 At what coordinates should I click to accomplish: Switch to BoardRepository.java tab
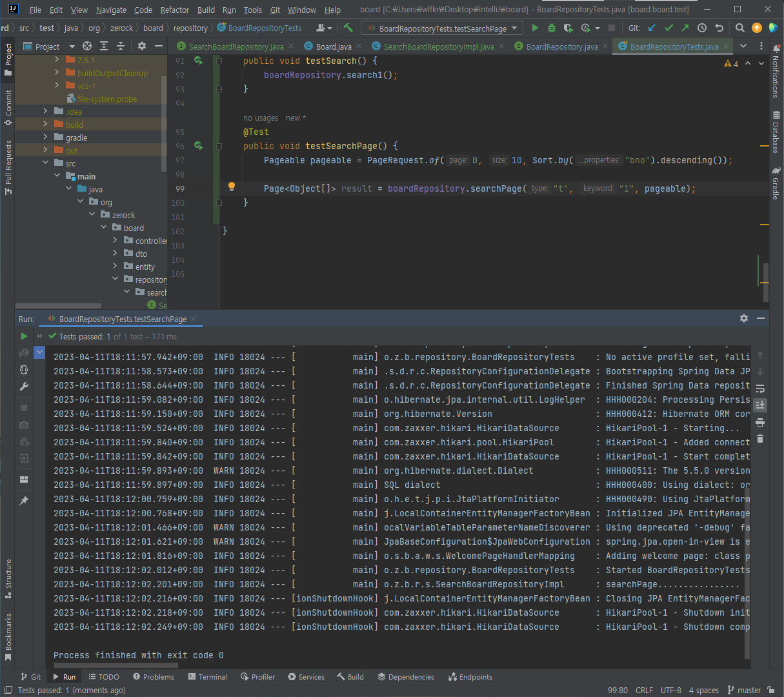pos(561,46)
